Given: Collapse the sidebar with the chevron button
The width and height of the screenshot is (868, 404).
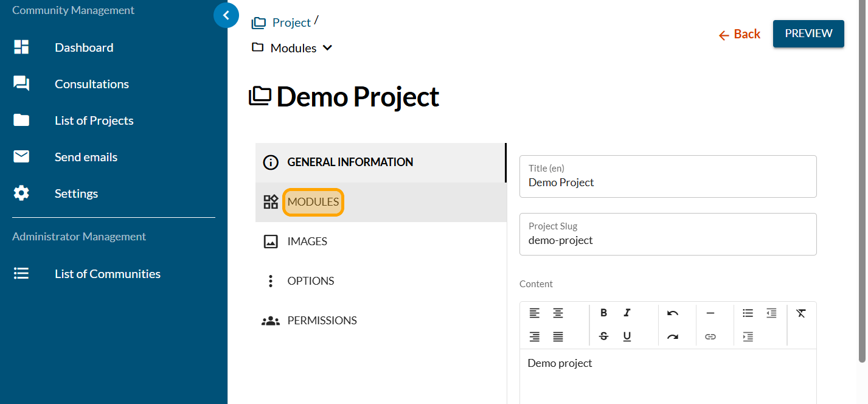Looking at the screenshot, I should click(226, 15).
